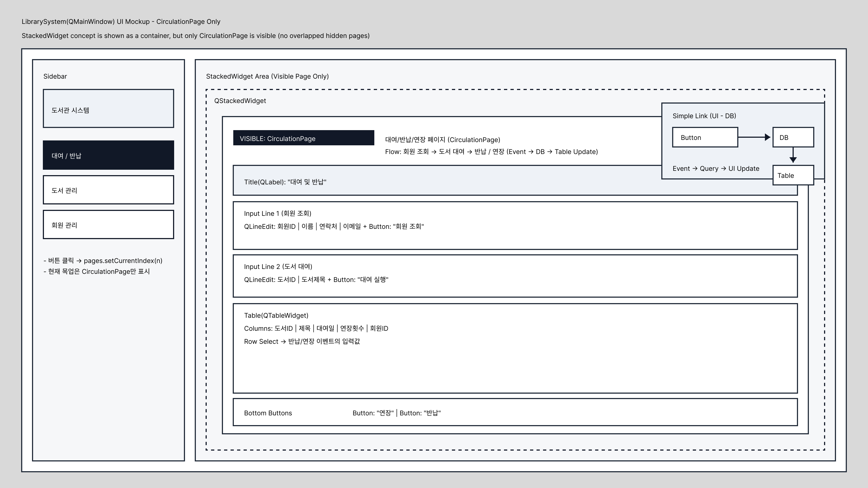Screen dimensions: 868x488
Task: Click the 연장 / 반납 button text
Action: point(396,413)
